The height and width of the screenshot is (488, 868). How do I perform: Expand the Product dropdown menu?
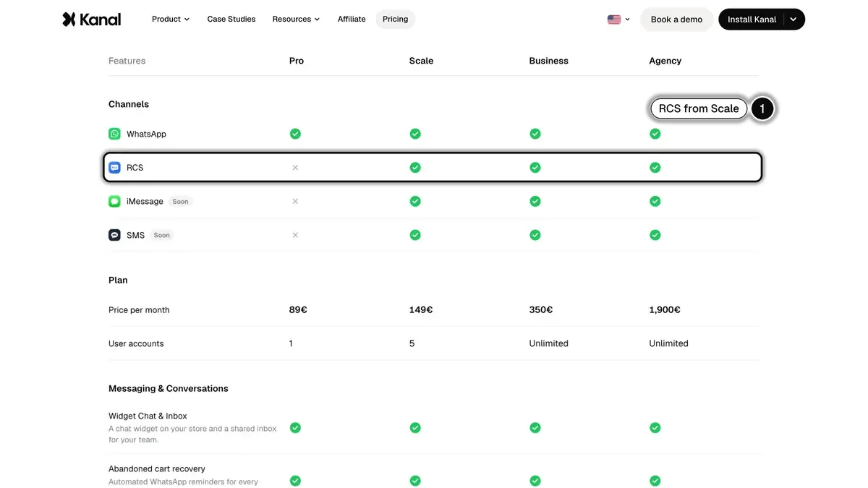pyautogui.click(x=171, y=20)
